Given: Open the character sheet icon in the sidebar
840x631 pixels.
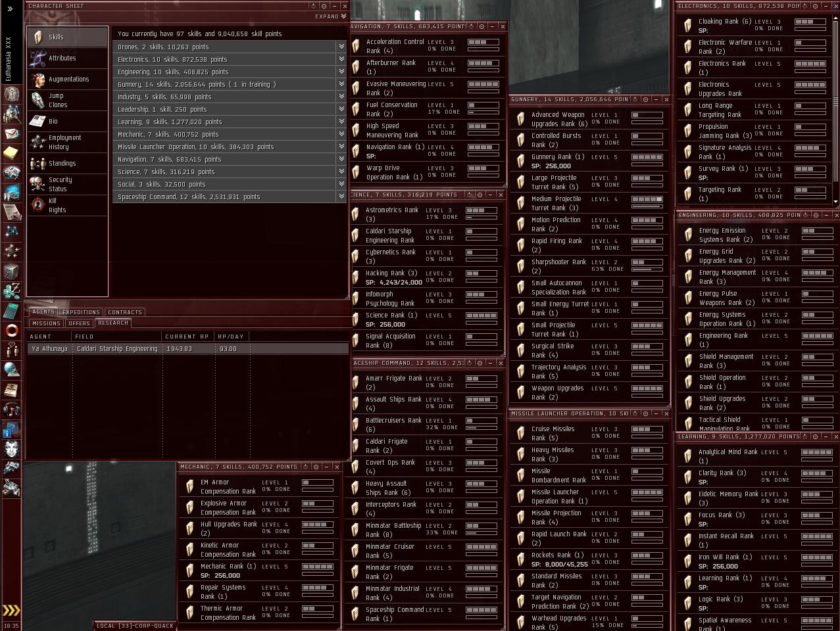Looking at the screenshot, I should click(11, 94).
